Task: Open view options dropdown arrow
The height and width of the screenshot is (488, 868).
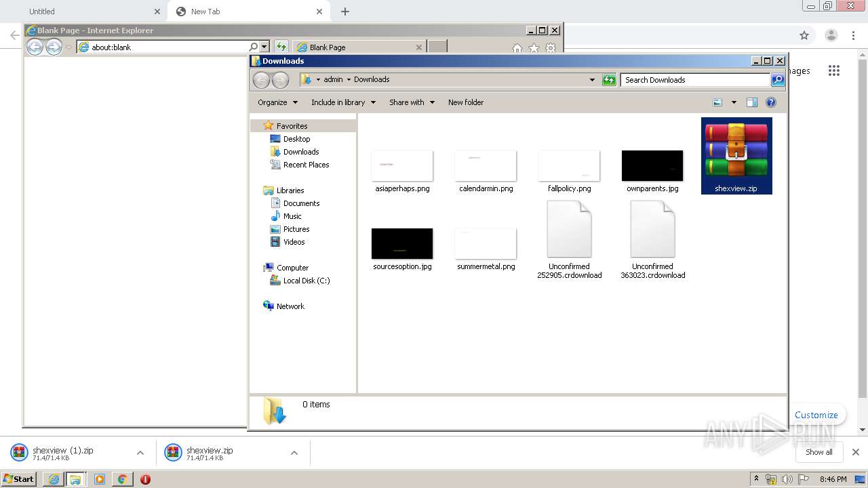Action: pos(733,102)
